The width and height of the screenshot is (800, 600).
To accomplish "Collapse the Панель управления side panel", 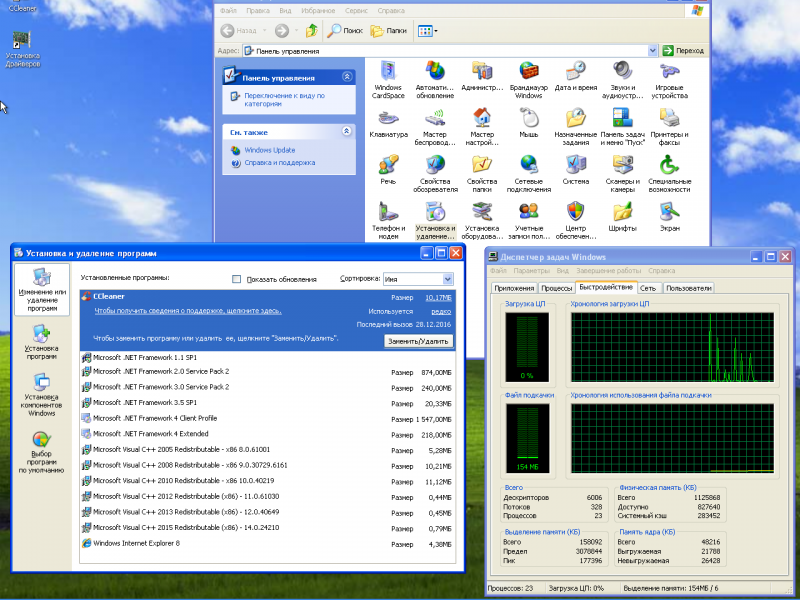I will 347,77.
